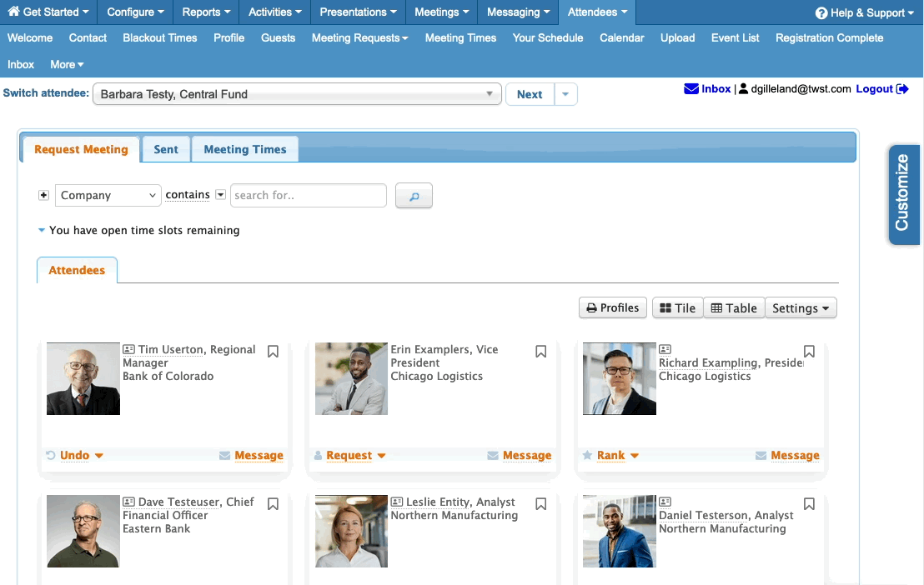
Task: Click the plus icon to add search filter
Action: pos(43,195)
